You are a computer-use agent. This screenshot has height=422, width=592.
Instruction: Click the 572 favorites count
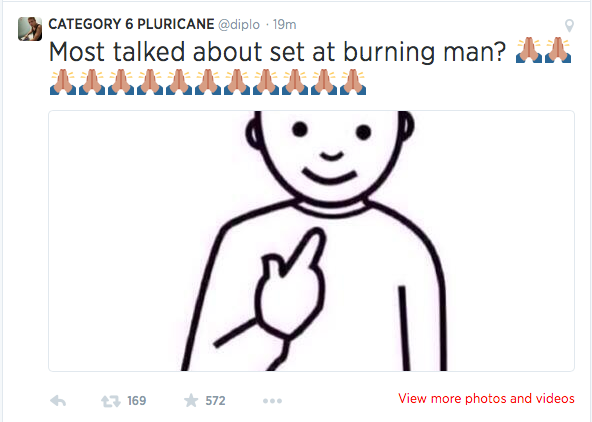coord(215,401)
